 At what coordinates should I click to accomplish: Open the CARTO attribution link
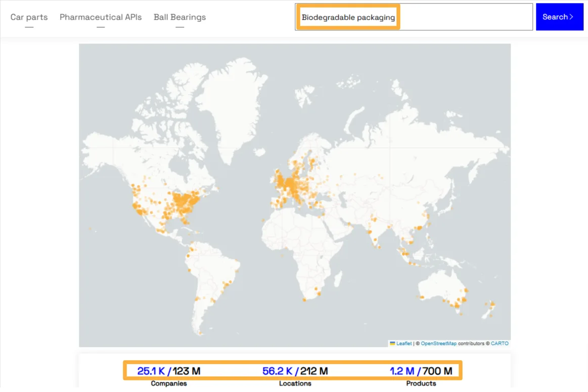coord(500,343)
